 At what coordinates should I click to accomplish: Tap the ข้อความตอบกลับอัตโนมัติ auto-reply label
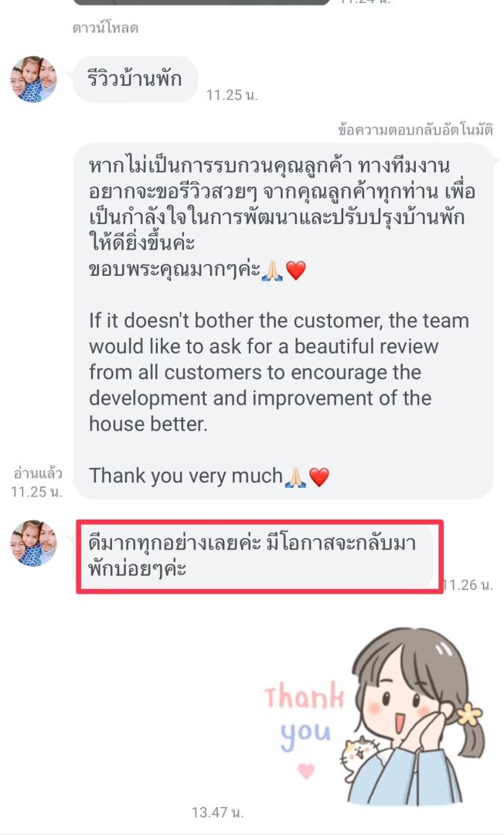pyautogui.click(x=416, y=129)
